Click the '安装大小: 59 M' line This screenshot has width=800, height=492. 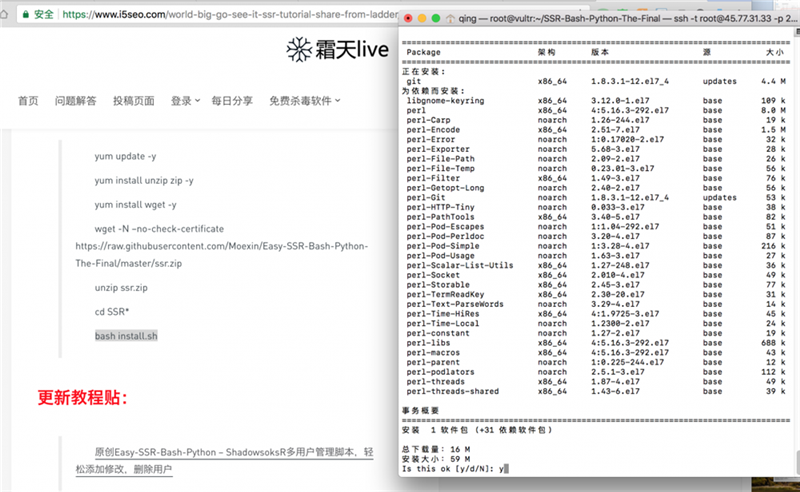436,459
